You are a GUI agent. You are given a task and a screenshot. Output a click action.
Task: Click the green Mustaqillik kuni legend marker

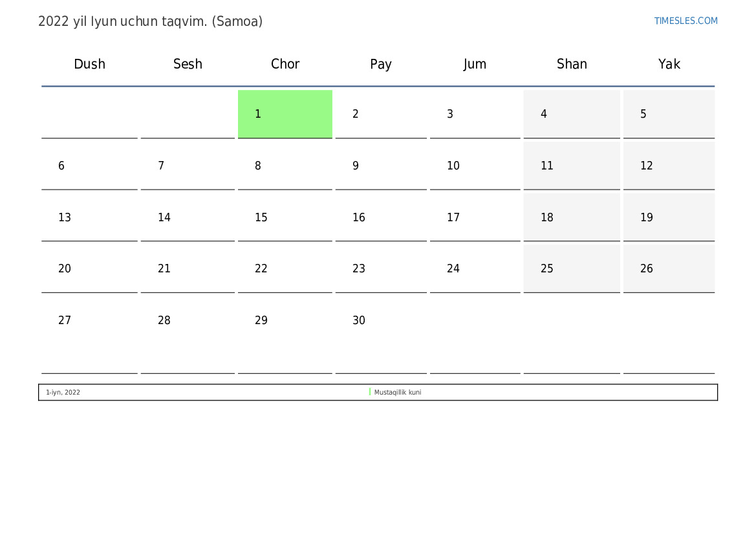coord(370,392)
